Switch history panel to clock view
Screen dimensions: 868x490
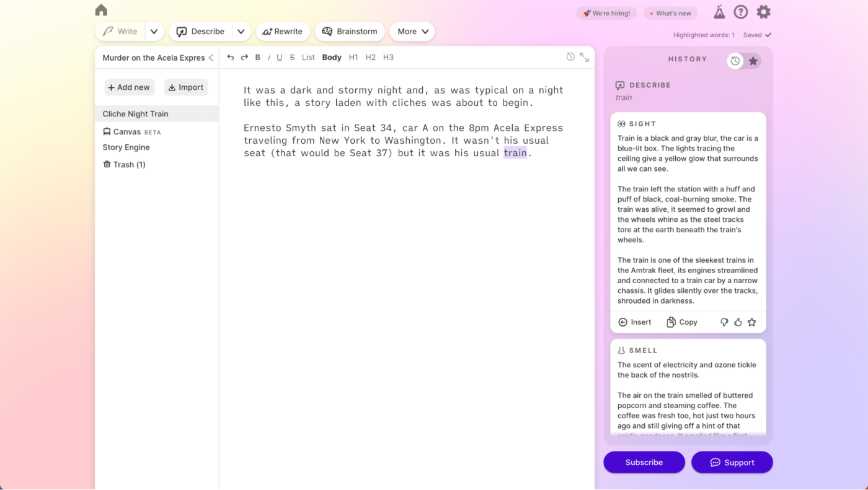(735, 61)
